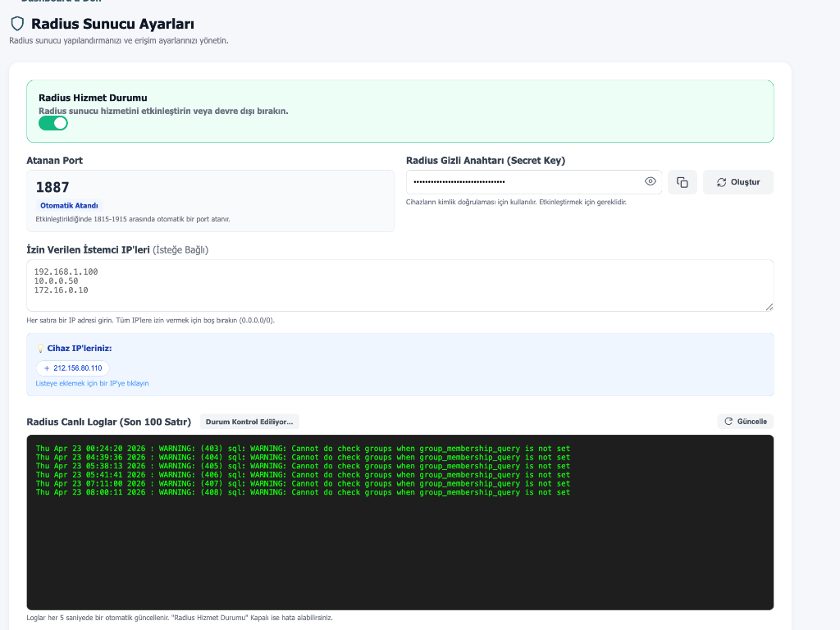Click the plus icon on the IP chip

click(47, 368)
